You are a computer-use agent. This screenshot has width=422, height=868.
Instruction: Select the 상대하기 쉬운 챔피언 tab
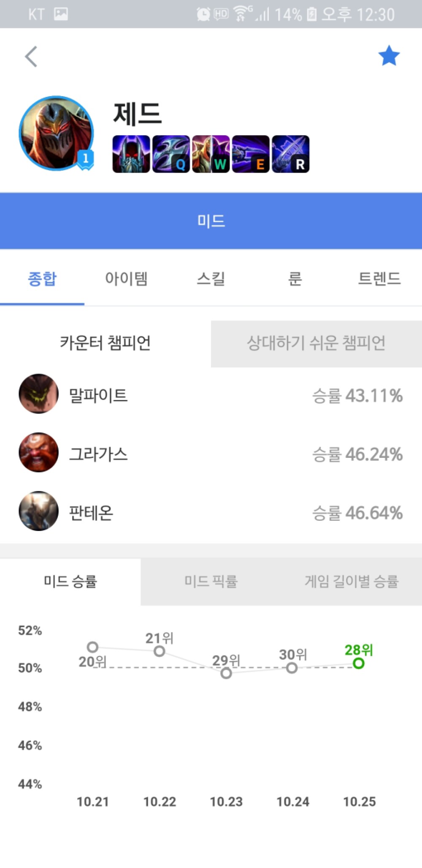tap(316, 343)
